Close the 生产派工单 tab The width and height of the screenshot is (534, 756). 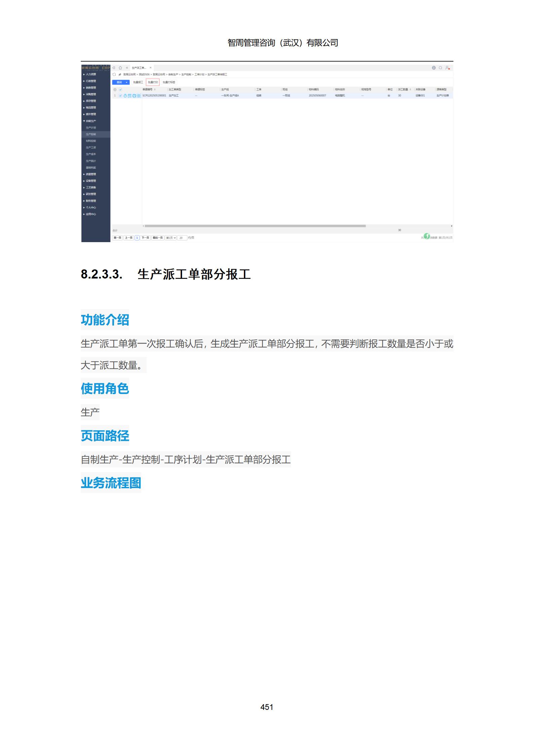150,68
